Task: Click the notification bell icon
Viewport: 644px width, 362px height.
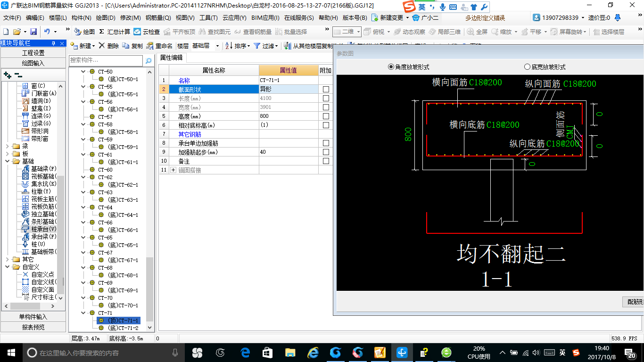Action: pos(618,18)
